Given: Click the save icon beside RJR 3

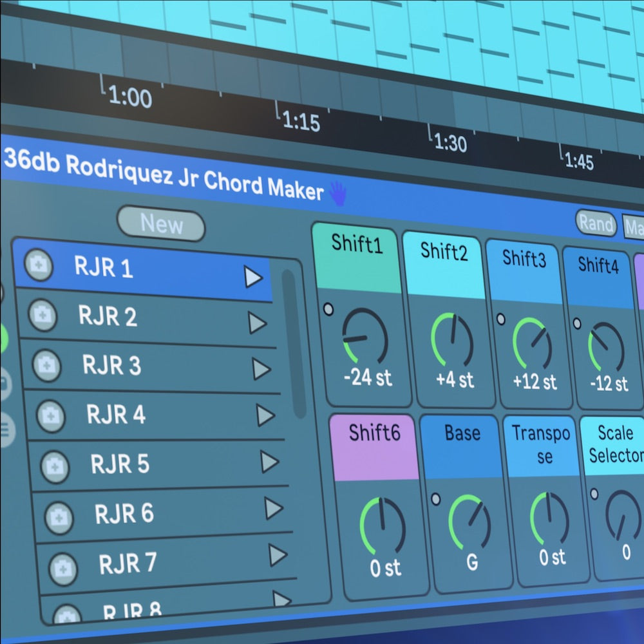Looking at the screenshot, I should 47,365.
